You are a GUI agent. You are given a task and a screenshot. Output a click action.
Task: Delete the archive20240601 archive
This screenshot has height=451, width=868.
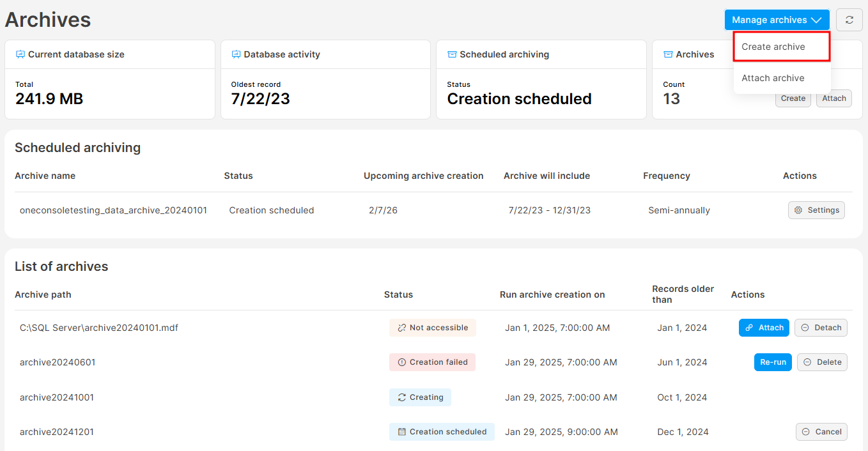[x=821, y=362]
